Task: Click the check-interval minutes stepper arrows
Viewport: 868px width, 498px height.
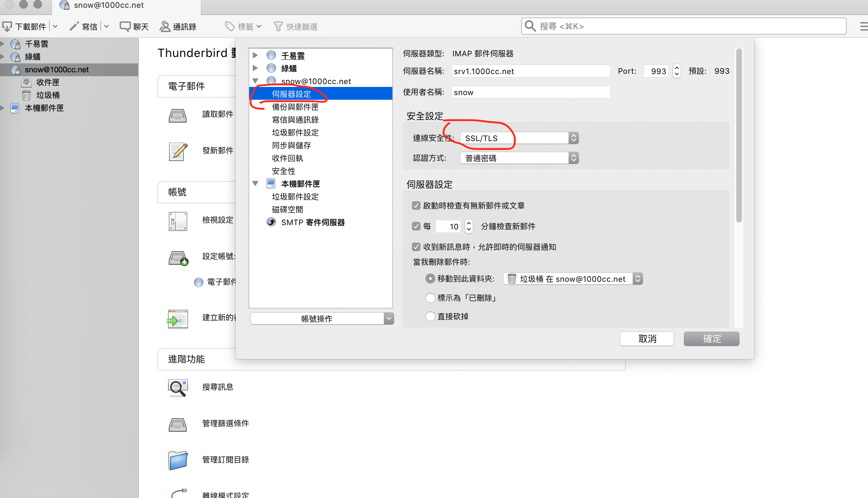Action: [x=469, y=226]
